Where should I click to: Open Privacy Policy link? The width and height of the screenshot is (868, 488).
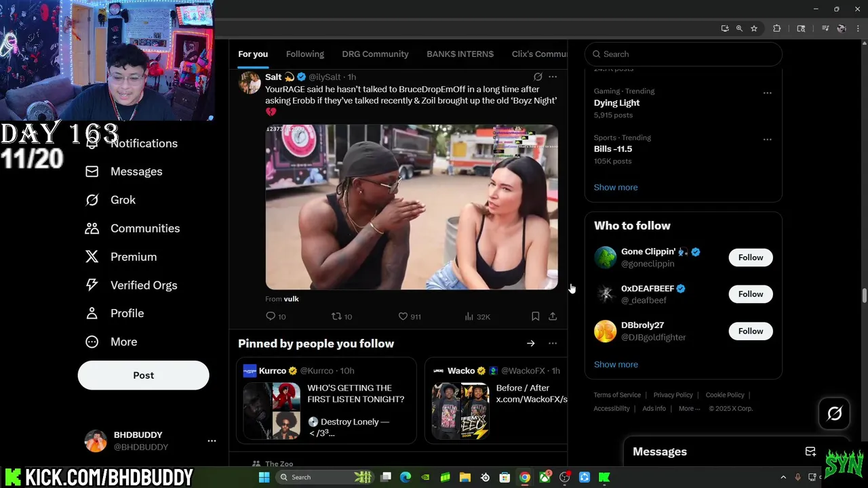[x=673, y=395]
